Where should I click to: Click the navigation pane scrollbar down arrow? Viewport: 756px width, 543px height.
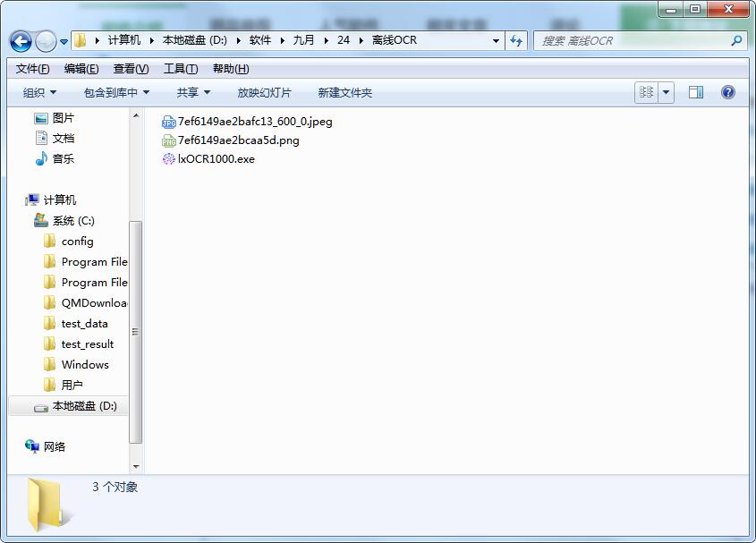point(137,466)
